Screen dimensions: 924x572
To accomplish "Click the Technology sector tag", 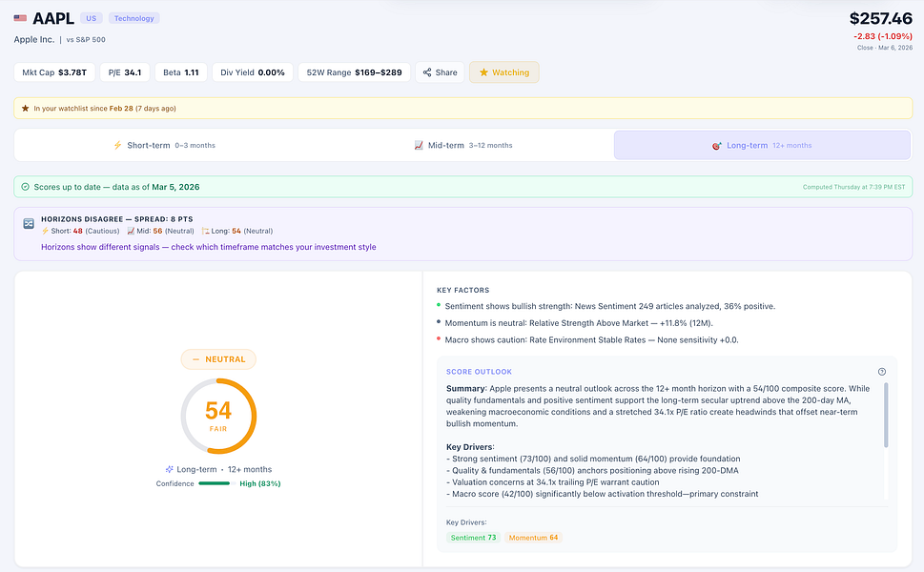I will [133, 18].
